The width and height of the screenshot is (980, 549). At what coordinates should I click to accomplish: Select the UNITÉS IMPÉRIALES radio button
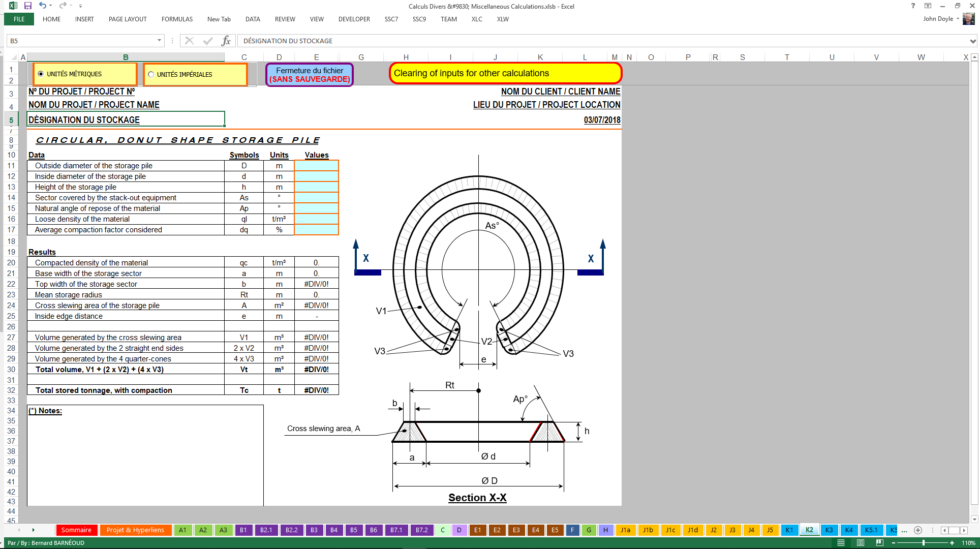click(x=151, y=75)
